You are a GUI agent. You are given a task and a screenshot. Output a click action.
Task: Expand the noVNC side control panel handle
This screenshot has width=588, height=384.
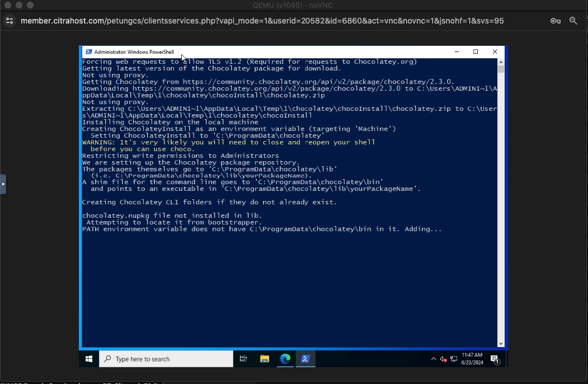tap(3, 184)
